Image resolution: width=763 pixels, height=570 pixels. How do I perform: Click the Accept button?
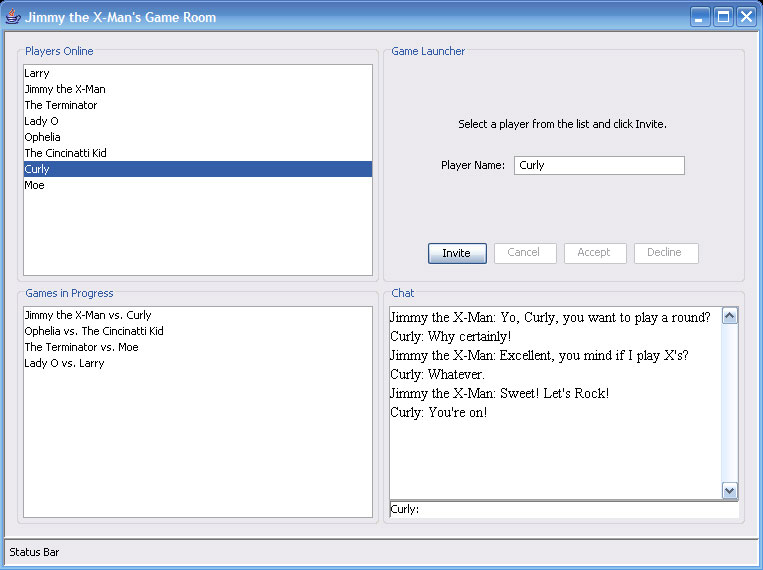(594, 253)
